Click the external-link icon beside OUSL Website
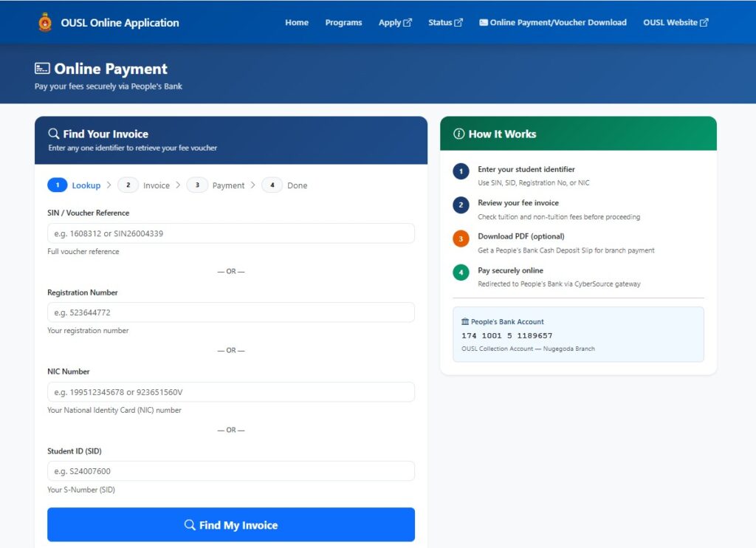Image resolution: width=756 pixels, height=548 pixels. (x=704, y=23)
